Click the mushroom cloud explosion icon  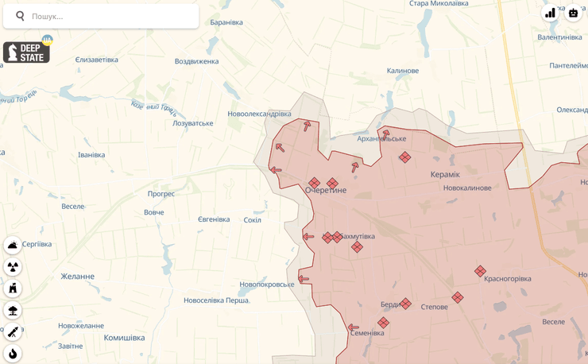coord(13,310)
